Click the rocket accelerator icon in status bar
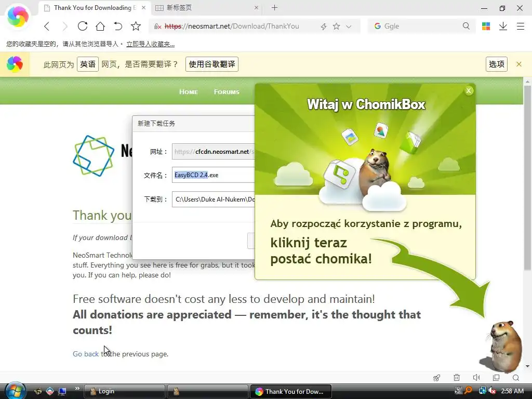This screenshot has width=532, height=399. (436, 378)
